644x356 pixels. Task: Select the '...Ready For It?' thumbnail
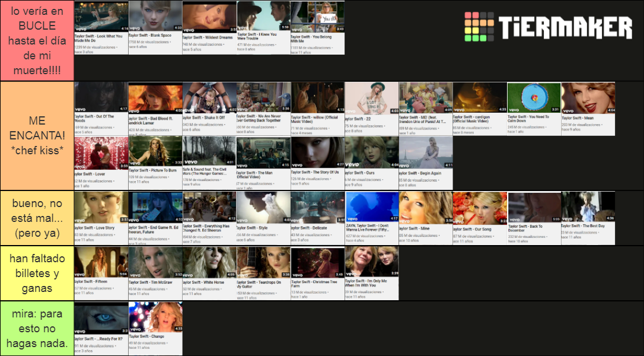click(x=101, y=329)
